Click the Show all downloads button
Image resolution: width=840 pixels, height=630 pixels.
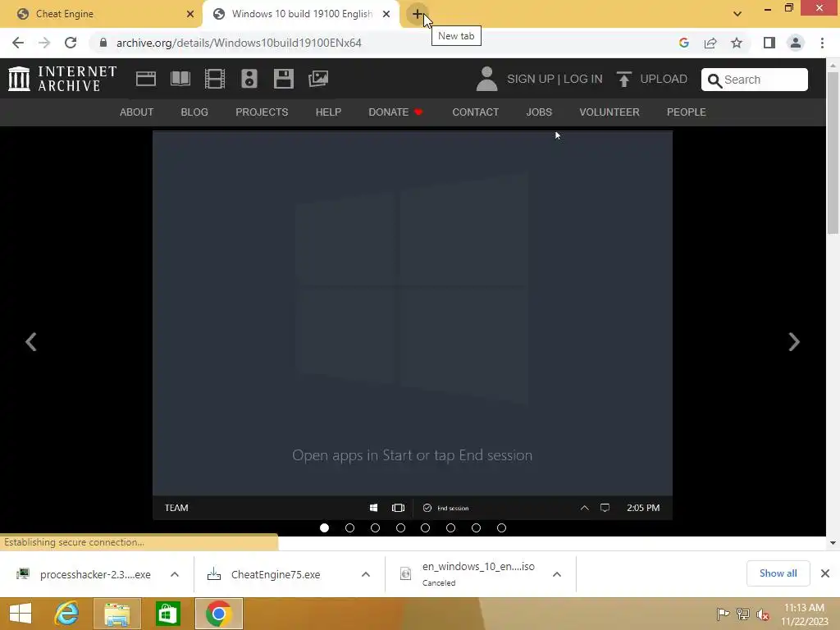pos(778,573)
